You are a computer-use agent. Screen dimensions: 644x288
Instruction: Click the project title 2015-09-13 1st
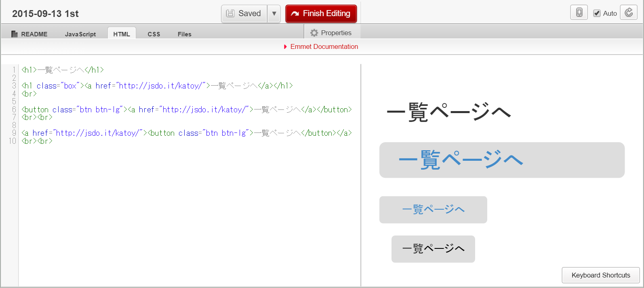(45, 14)
